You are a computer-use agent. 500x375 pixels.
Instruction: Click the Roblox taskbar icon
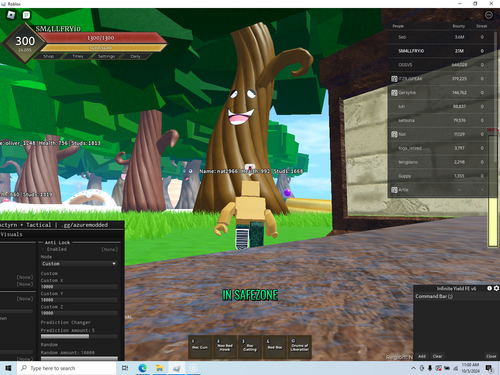(x=177, y=368)
